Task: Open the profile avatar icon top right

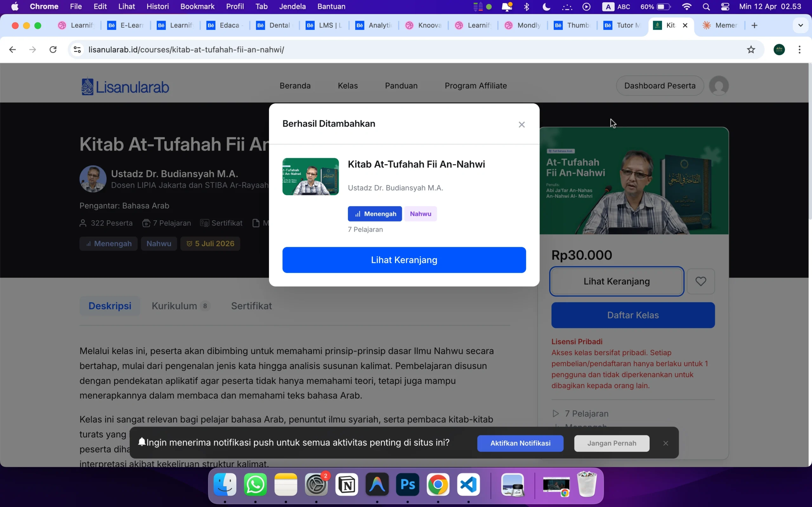Action: pos(719,86)
